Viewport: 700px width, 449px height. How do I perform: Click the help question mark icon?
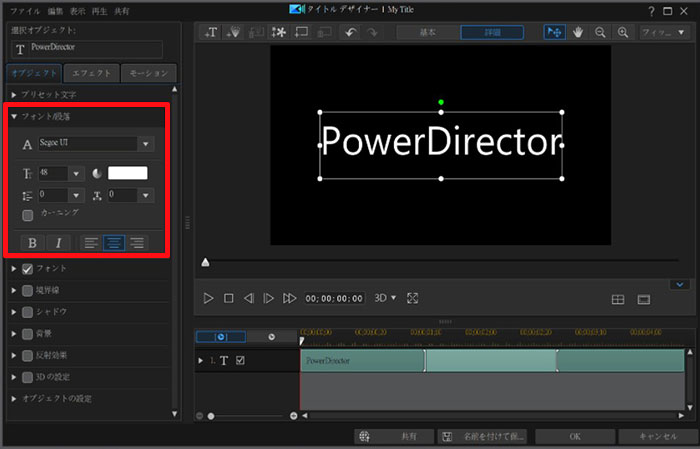pyautogui.click(x=651, y=11)
